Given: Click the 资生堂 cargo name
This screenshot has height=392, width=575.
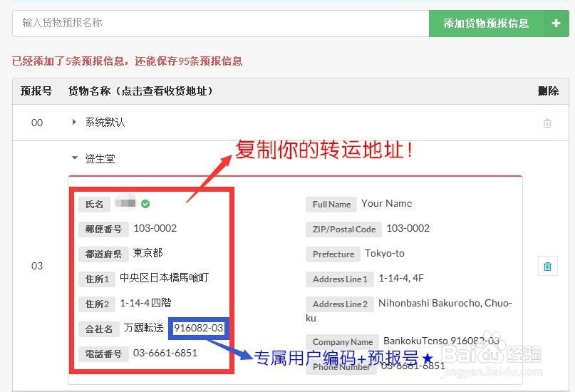Looking at the screenshot, I should (100, 159).
